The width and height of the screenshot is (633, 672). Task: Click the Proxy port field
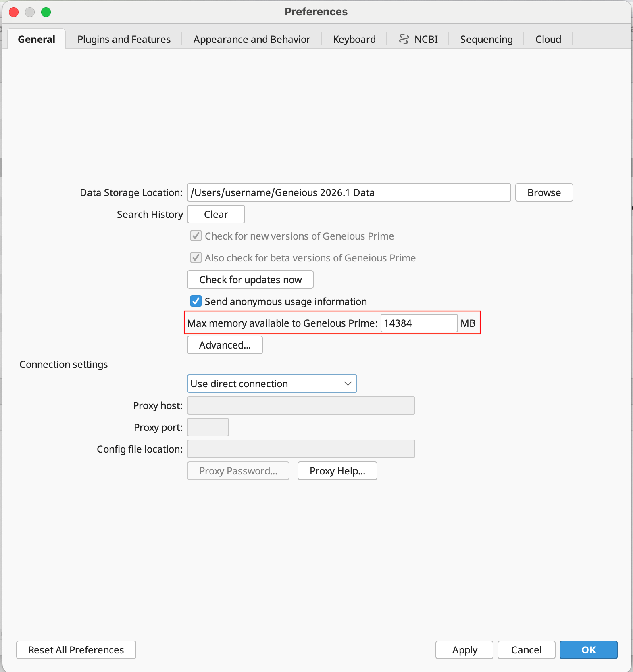(208, 427)
